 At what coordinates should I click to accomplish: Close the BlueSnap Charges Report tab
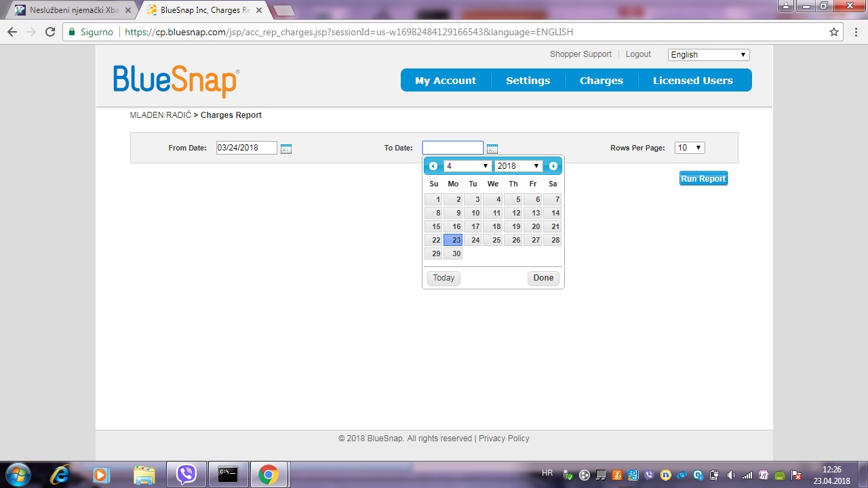point(258,10)
